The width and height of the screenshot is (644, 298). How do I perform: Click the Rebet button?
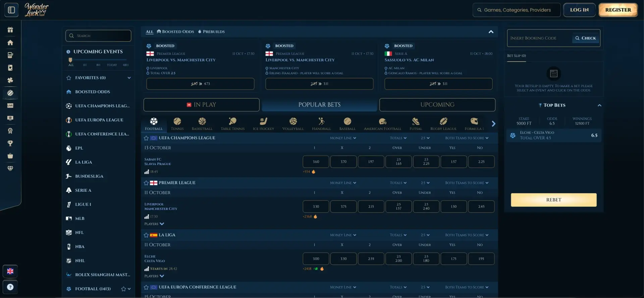click(x=553, y=200)
